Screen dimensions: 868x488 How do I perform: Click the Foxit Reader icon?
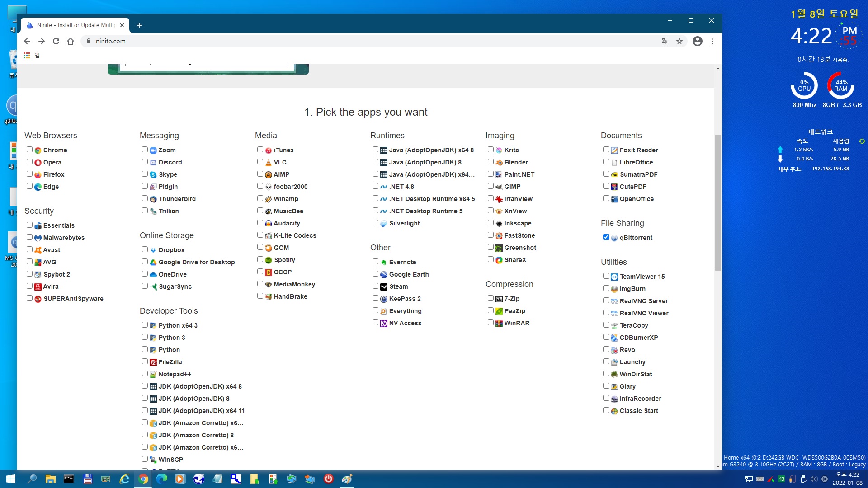pyautogui.click(x=614, y=150)
